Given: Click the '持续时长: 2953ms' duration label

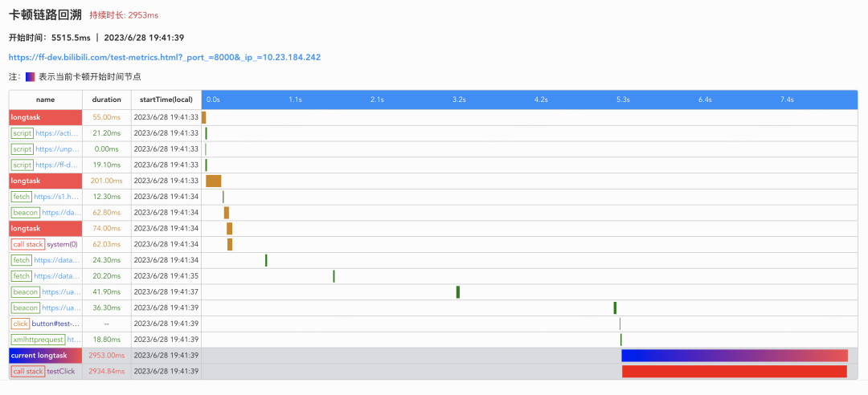Looking at the screenshot, I should click(x=124, y=15).
